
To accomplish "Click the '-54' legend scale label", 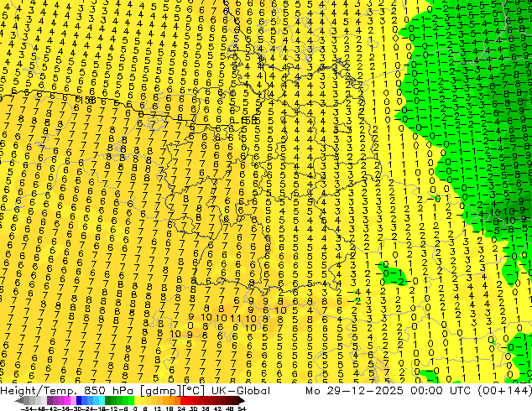I will coord(27,409).
